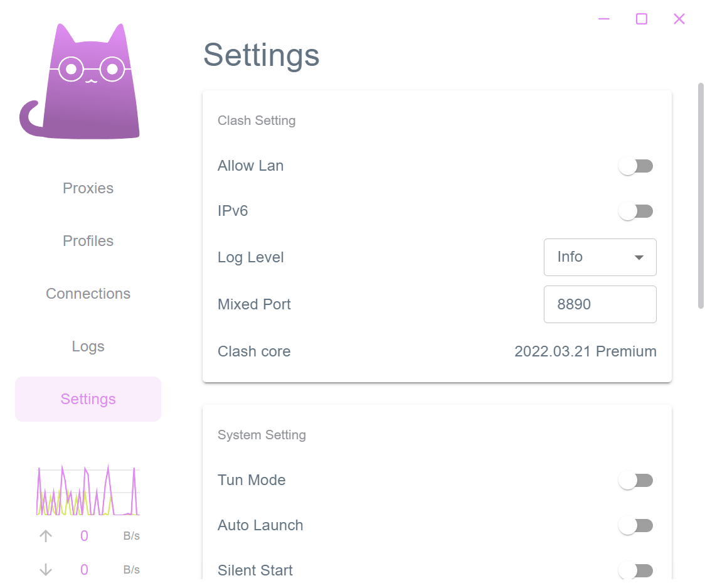The width and height of the screenshot is (705, 588).
Task: Close the Clash window
Action: tap(679, 19)
